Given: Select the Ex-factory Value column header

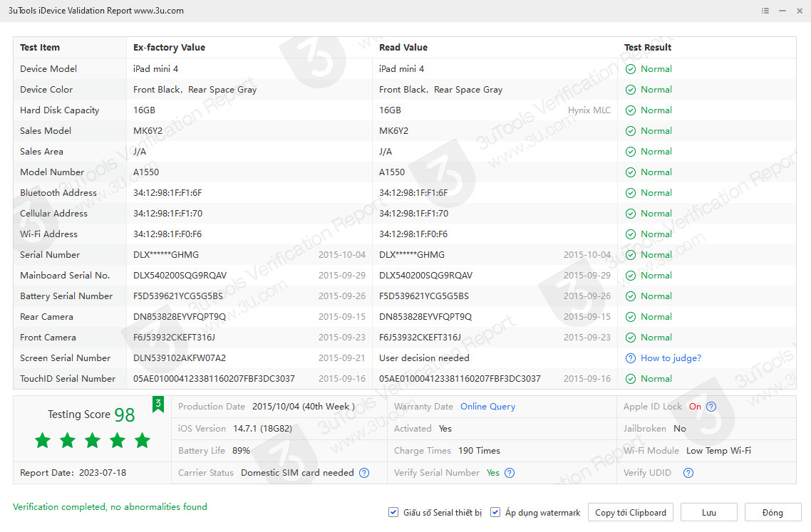Looking at the screenshot, I should (169, 48).
